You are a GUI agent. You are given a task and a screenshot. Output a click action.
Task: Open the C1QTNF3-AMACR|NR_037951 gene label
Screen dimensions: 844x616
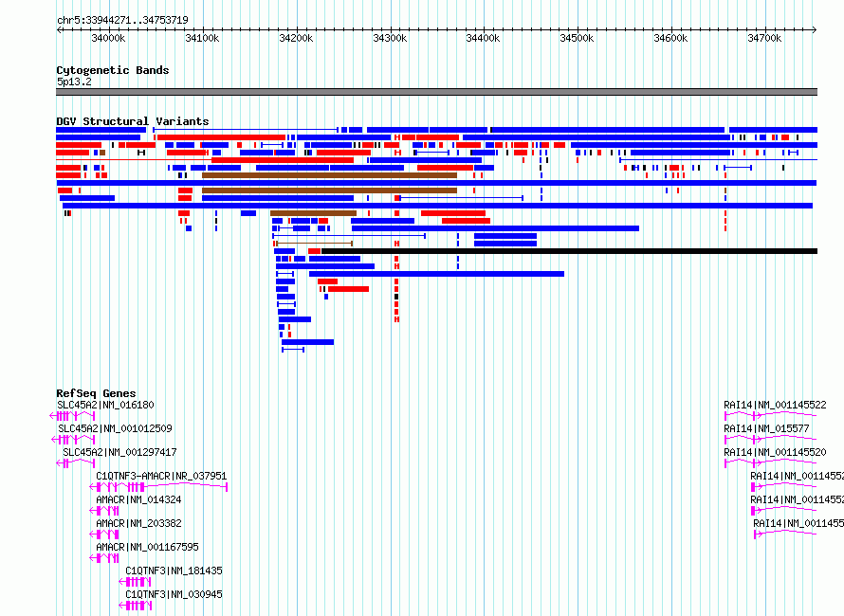[161, 476]
